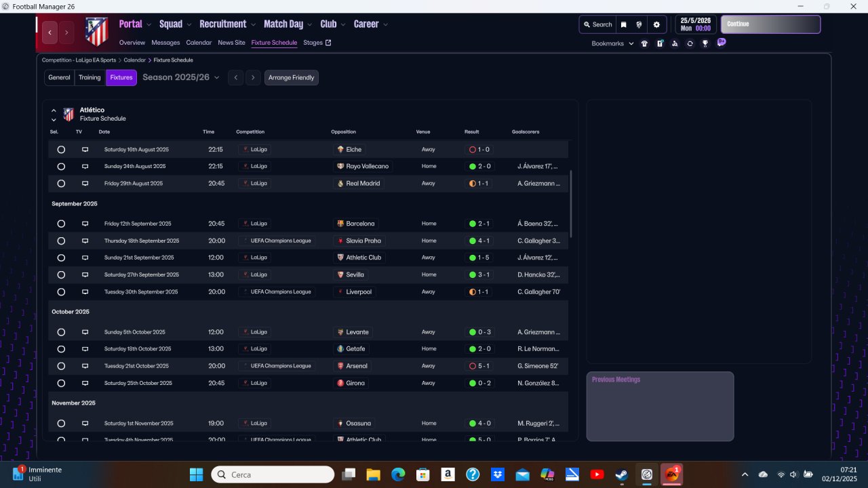Viewport: 868px width, 488px height.
Task: Open the News Site subtab
Action: pos(231,43)
